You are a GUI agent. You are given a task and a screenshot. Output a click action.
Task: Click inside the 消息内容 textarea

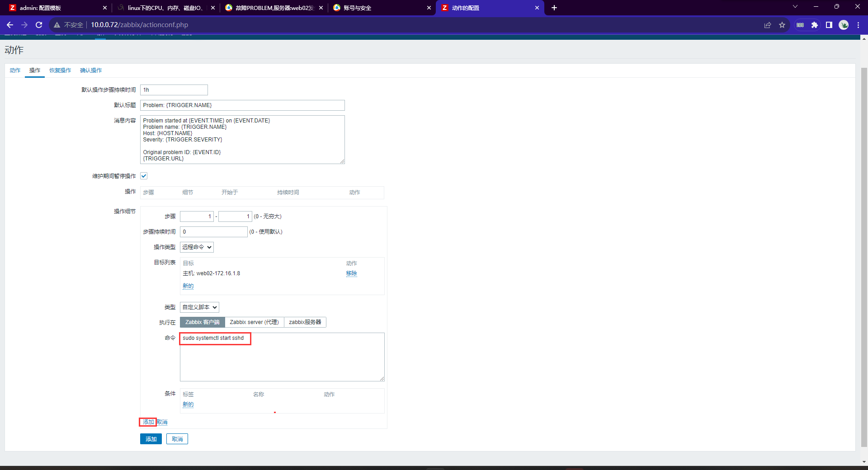242,140
